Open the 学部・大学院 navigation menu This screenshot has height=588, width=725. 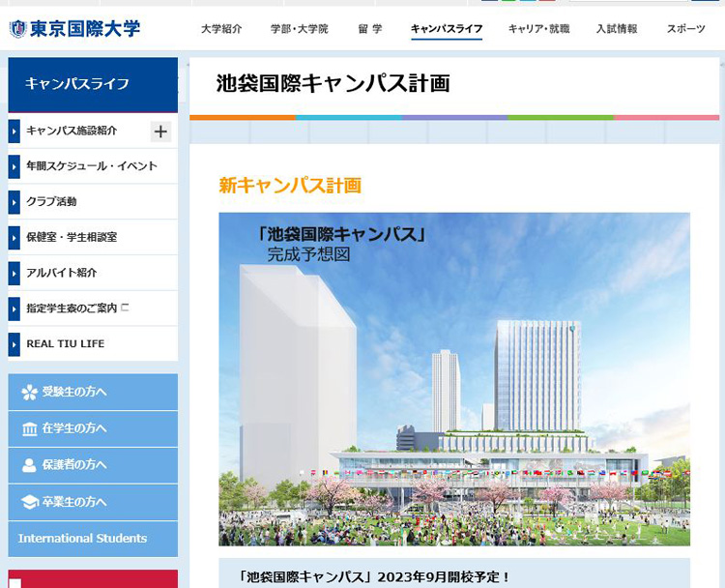click(299, 29)
